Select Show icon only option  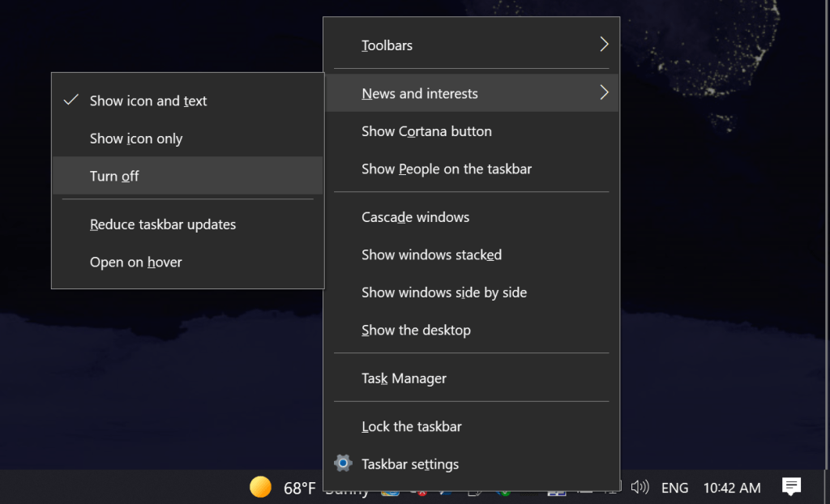(x=136, y=139)
